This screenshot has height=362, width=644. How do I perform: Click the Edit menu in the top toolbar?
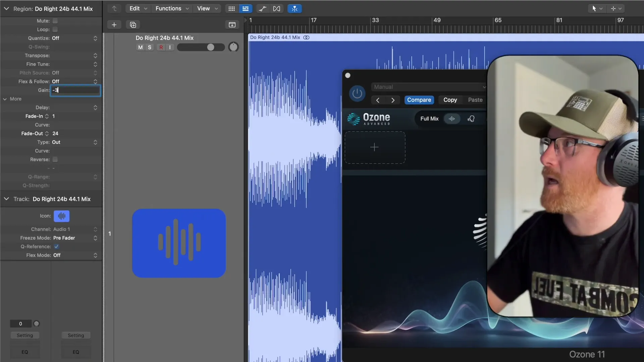[x=134, y=8]
